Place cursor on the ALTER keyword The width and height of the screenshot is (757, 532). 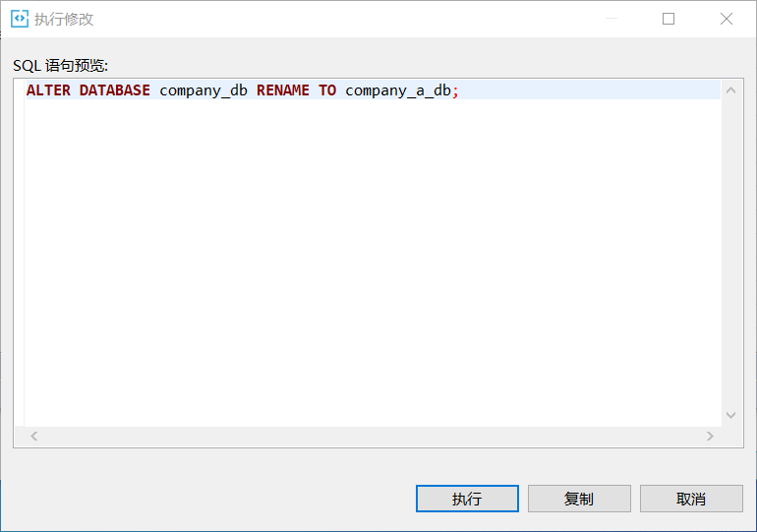click(48, 90)
